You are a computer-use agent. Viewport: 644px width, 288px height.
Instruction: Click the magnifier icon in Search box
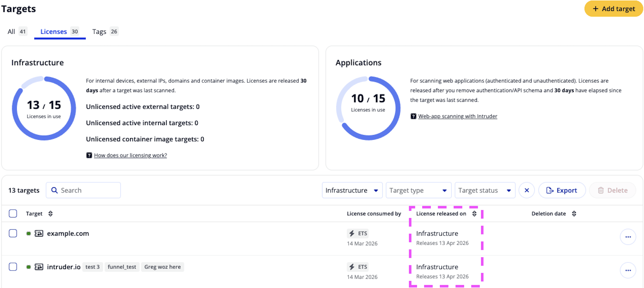point(54,190)
